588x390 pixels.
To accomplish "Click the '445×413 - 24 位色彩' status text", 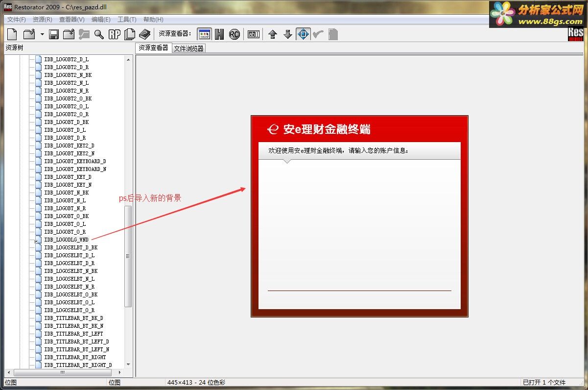I will 196,383.
